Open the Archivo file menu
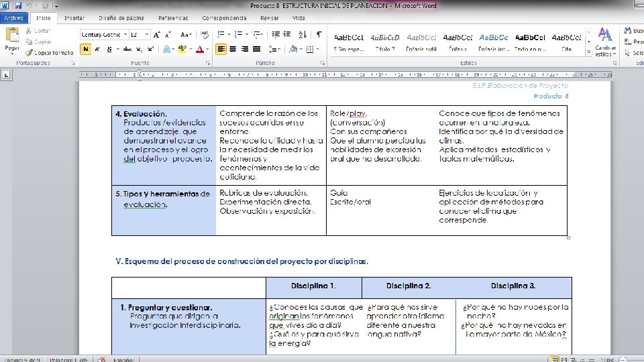Screen dimensions: 644x362 tap(14, 18)
